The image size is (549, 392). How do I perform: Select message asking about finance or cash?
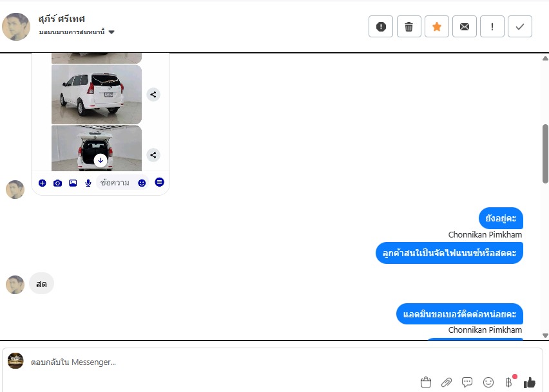[449, 253]
